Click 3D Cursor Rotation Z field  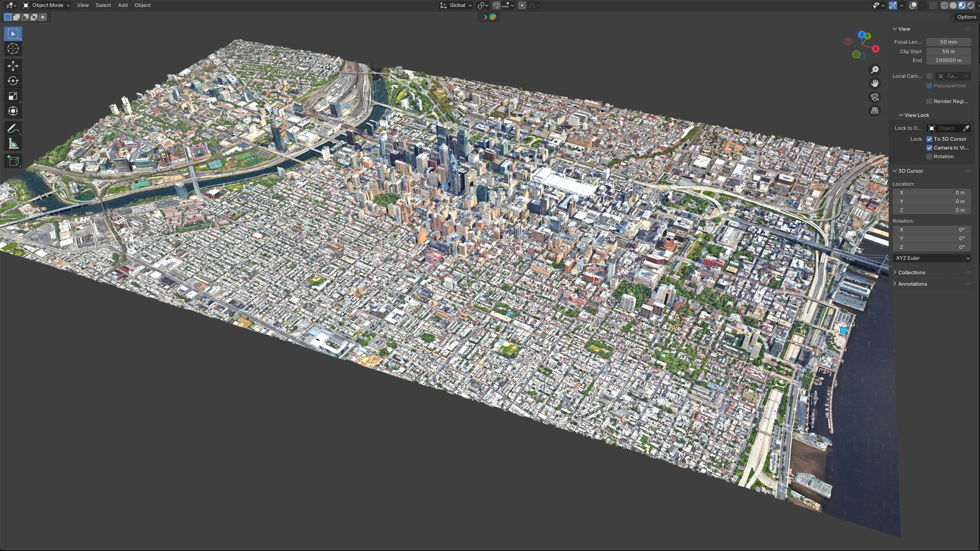(932, 248)
